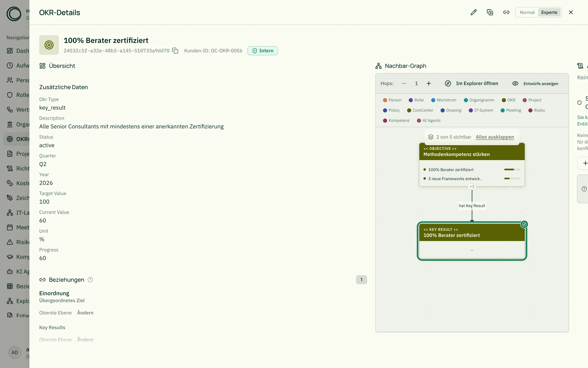The image size is (588, 368).
Task: Expand the +3 hidden nodes badge
Action: (x=472, y=187)
